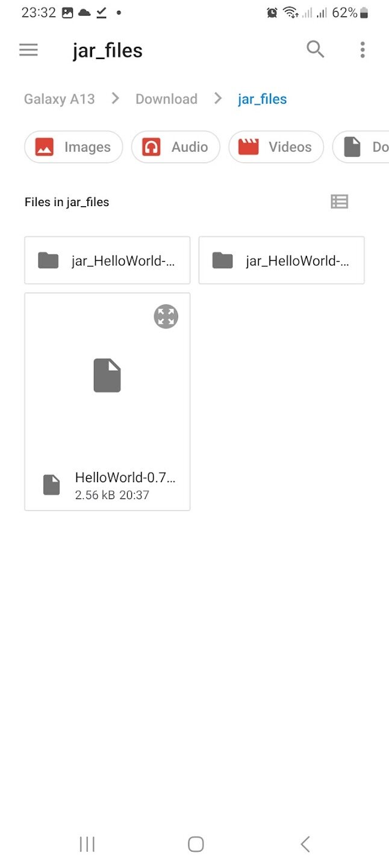Select the jar_files breadcrumb

[263, 99]
